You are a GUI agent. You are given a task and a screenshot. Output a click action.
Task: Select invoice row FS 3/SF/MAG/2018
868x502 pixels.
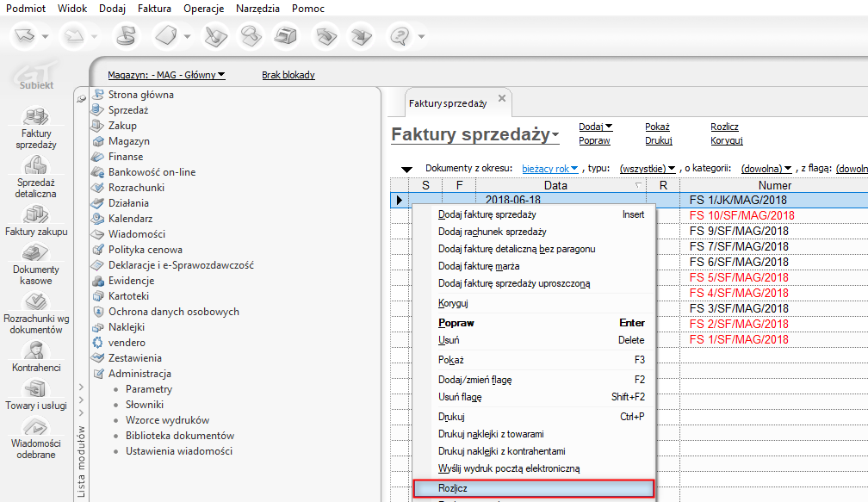739,308
